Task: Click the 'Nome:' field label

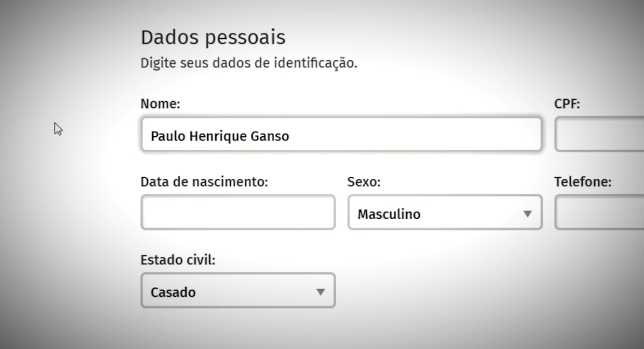Action: (x=160, y=103)
